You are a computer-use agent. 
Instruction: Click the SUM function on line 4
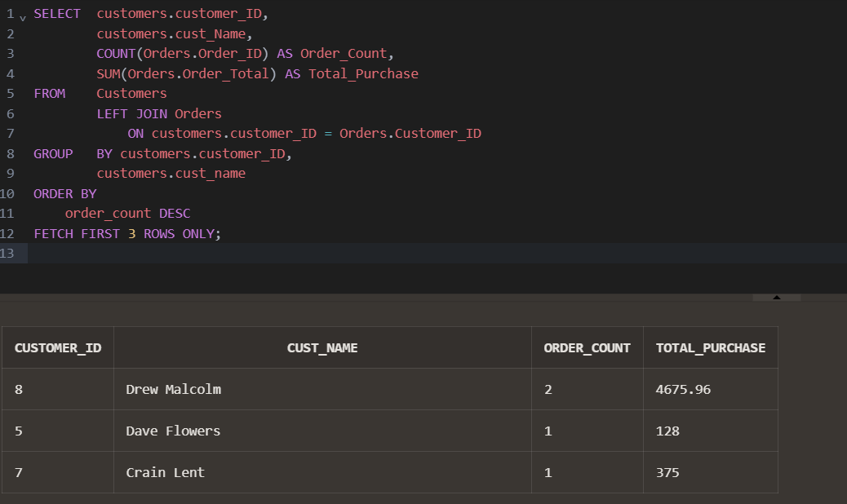point(108,73)
